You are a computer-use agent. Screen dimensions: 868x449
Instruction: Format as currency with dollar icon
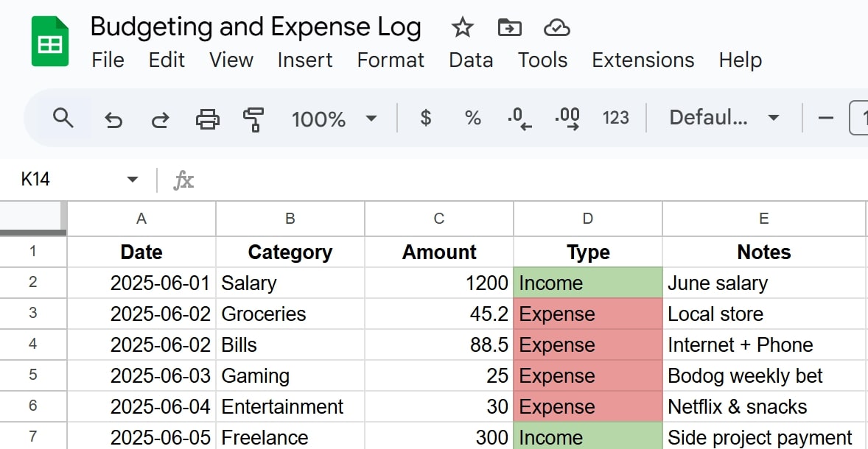point(425,118)
